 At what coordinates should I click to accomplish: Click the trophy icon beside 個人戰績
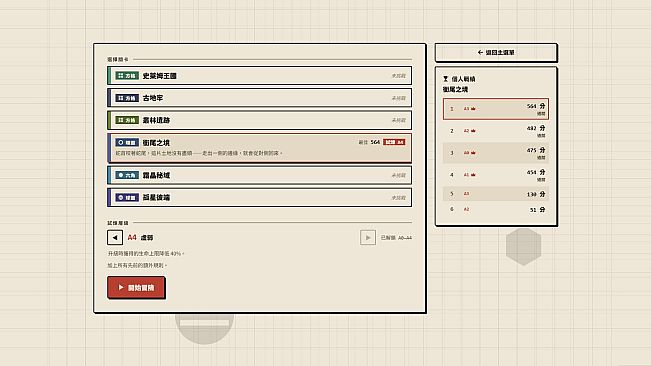[445, 78]
